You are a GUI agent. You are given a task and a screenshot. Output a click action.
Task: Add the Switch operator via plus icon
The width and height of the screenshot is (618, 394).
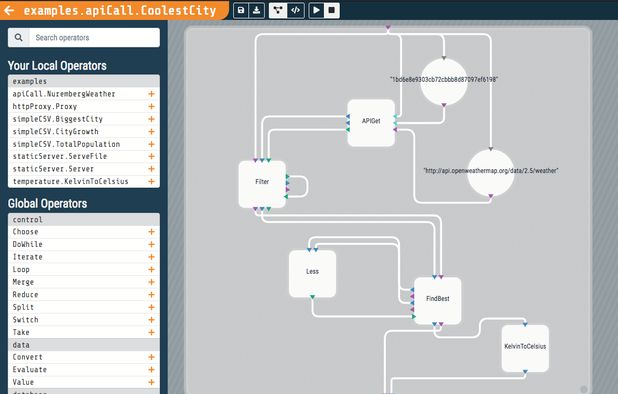coord(151,320)
